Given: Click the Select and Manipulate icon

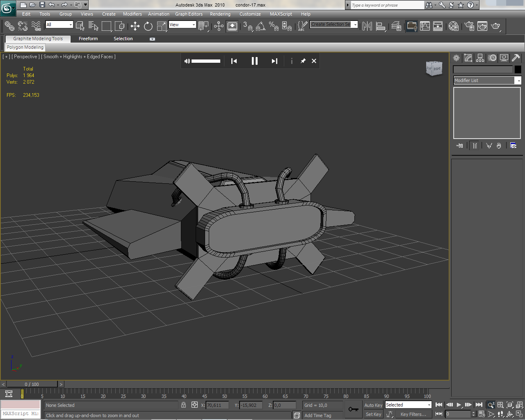Looking at the screenshot, I should [219, 26].
